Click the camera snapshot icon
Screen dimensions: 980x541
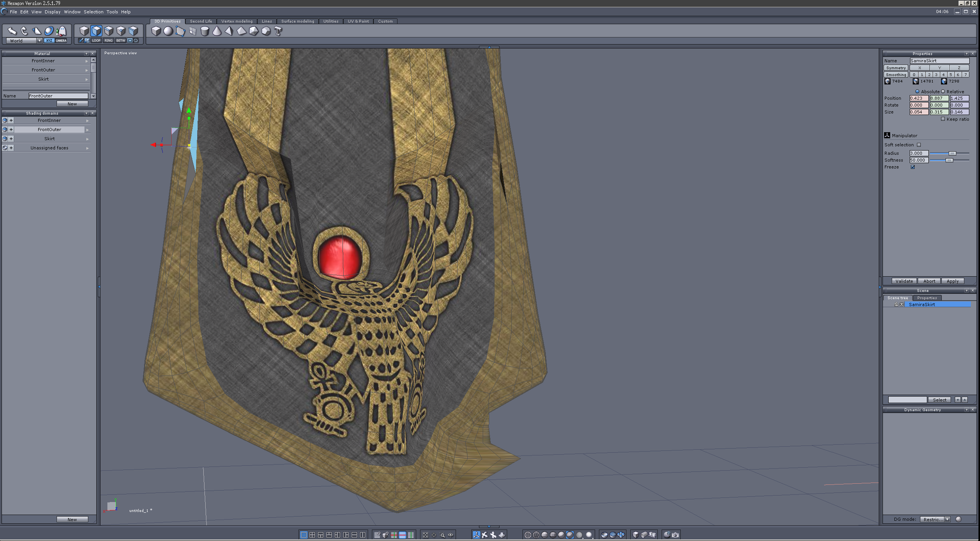coord(675,535)
